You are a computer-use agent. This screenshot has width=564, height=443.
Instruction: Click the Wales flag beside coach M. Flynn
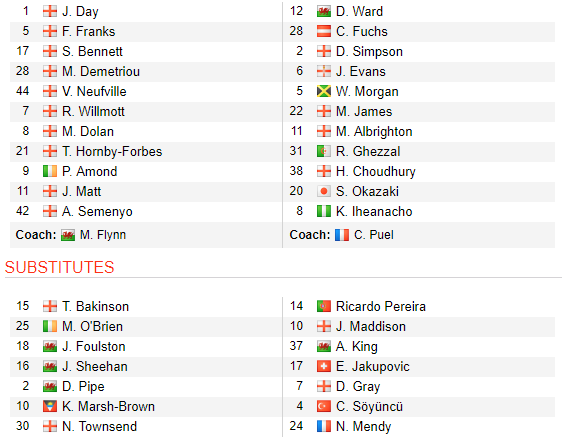click(68, 235)
